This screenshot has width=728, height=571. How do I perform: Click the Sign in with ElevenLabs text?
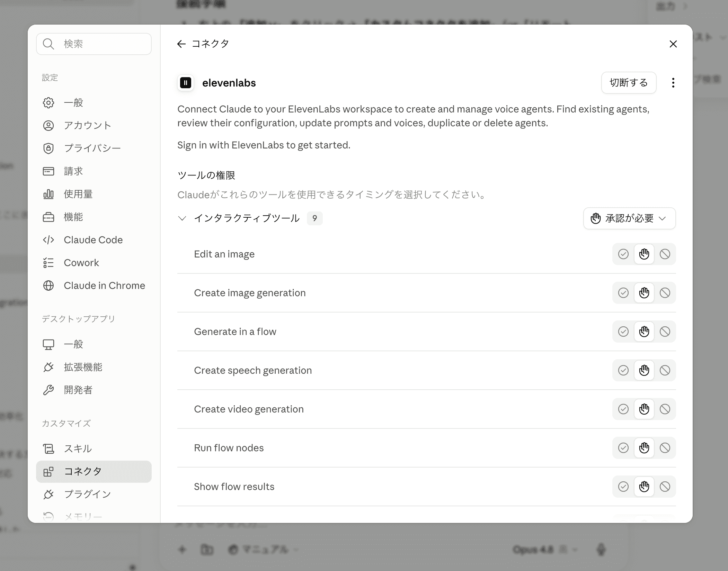pyautogui.click(x=264, y=145)
